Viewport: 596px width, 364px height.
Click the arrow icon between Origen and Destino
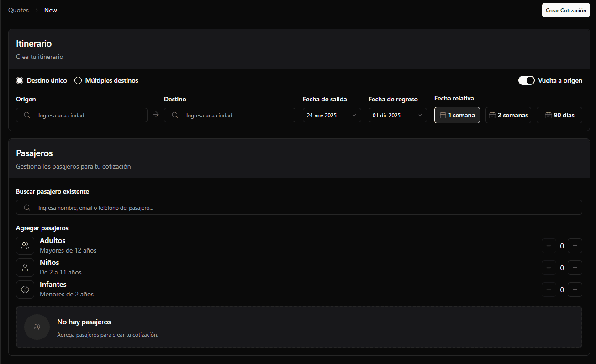[156, 115]
